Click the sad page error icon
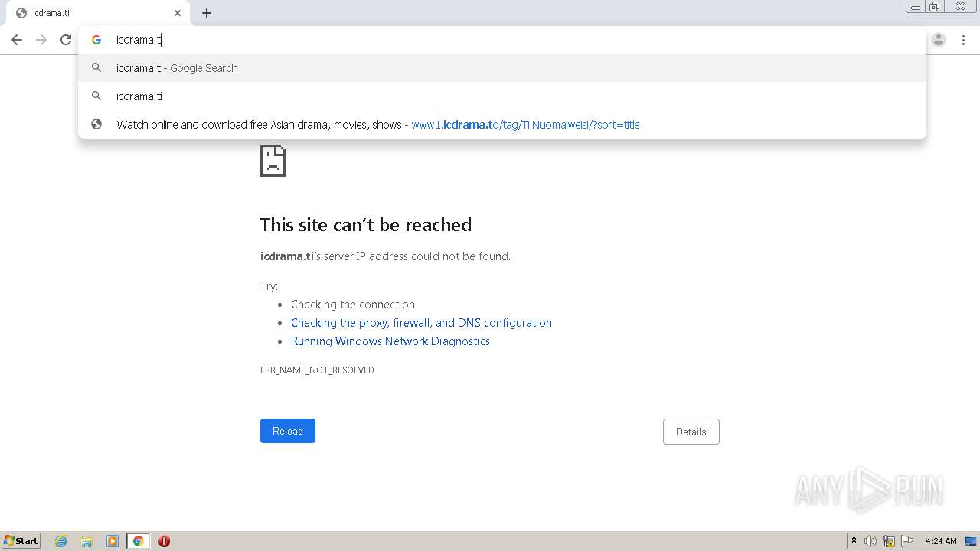 [x=273, y=161]
